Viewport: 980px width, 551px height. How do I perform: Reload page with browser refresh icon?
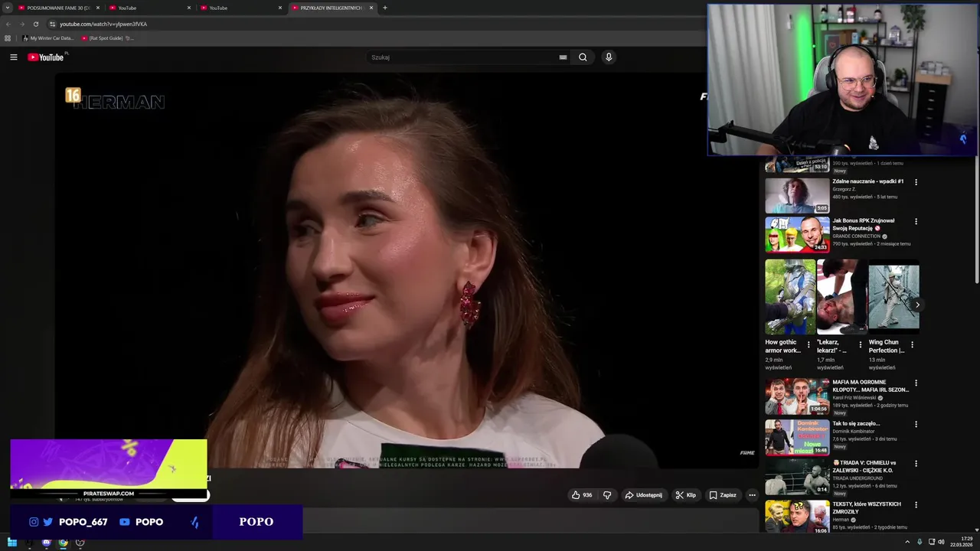[35, 24]
